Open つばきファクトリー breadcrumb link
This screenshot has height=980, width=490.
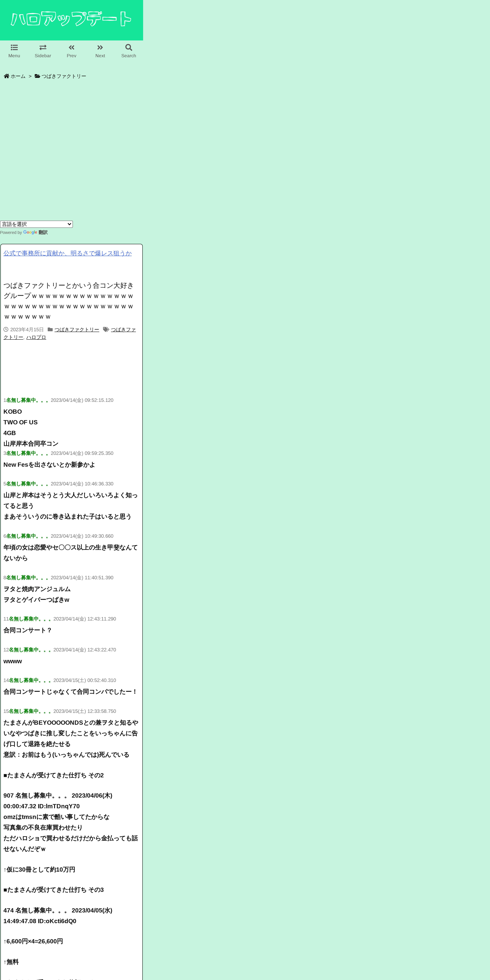click(64, 76)
